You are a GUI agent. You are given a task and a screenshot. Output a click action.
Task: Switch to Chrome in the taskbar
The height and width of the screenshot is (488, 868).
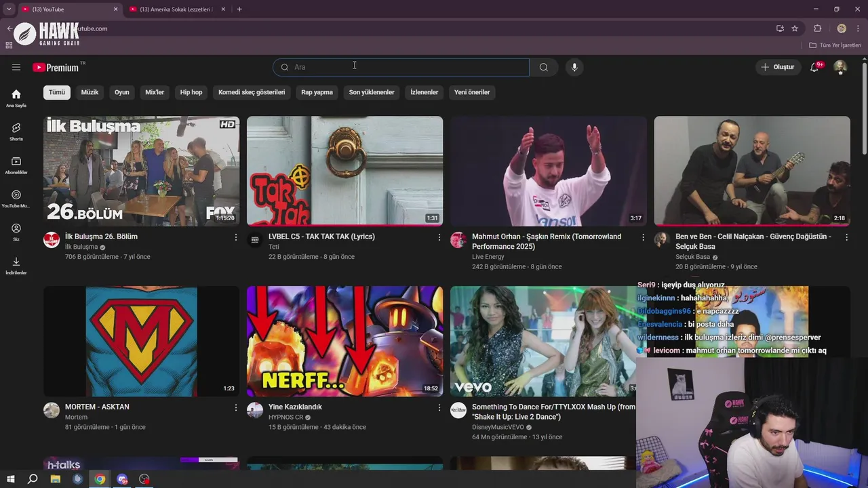click(x=100, y=479)
